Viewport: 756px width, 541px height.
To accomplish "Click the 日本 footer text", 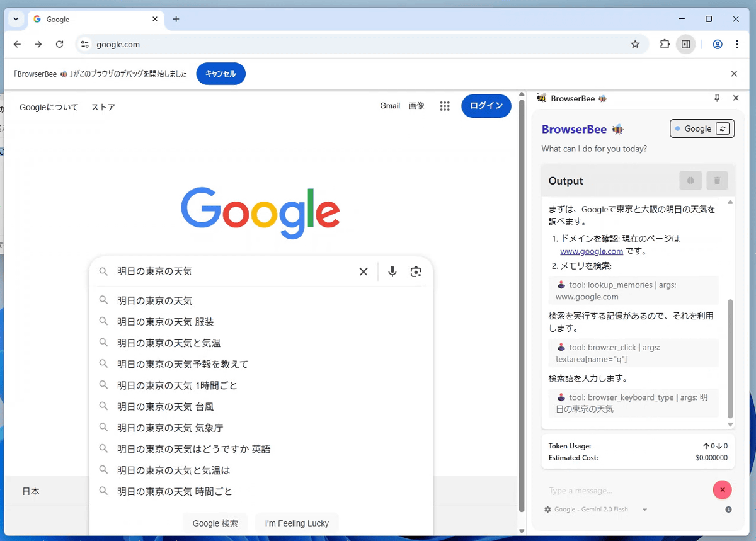I will click(31, 491).
